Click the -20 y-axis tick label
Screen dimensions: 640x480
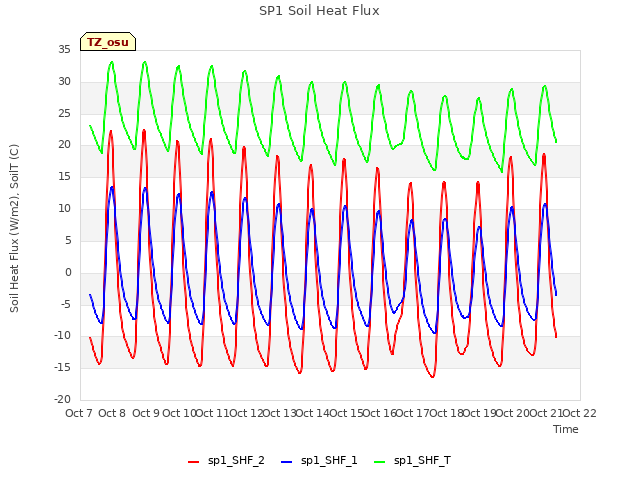(x=62, y=400)
